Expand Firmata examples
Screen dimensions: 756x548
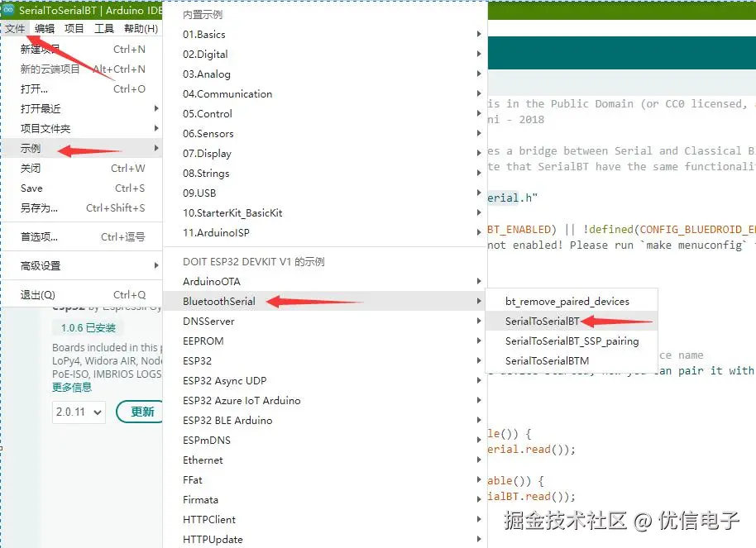(x=325, y=499)
